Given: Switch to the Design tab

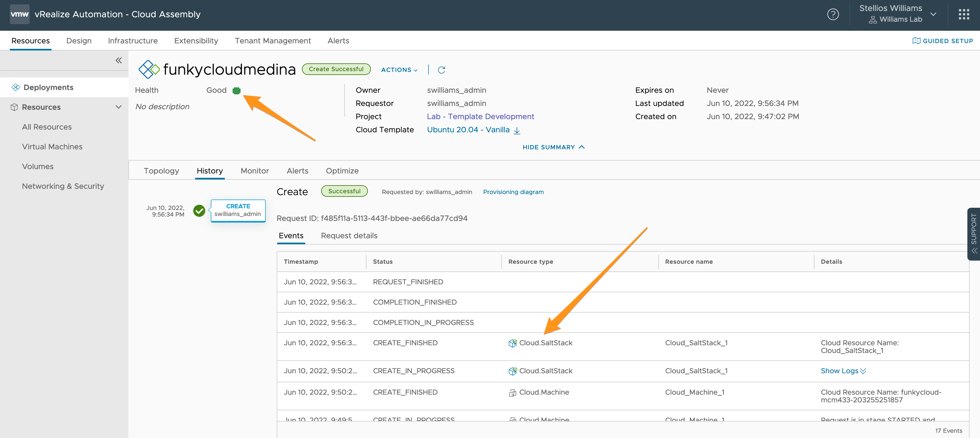Looking at the screenshot, I should coord(79,41).
